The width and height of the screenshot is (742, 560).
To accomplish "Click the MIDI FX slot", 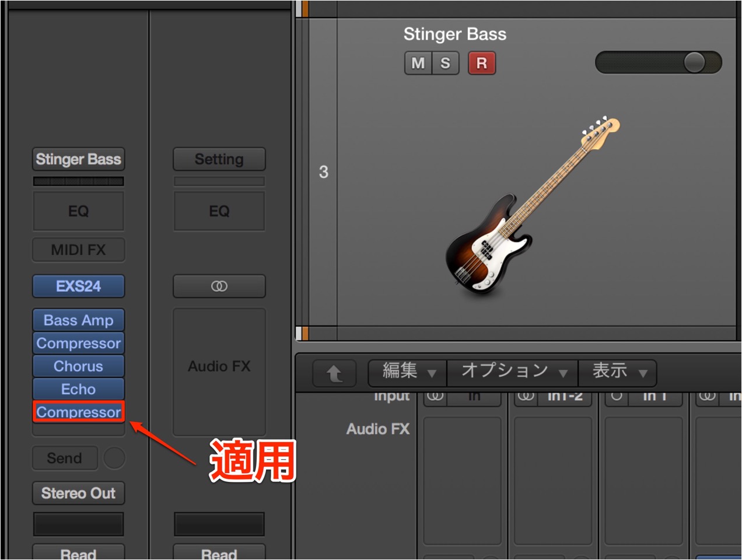I will pyautogui.click(x=78, y=250).
